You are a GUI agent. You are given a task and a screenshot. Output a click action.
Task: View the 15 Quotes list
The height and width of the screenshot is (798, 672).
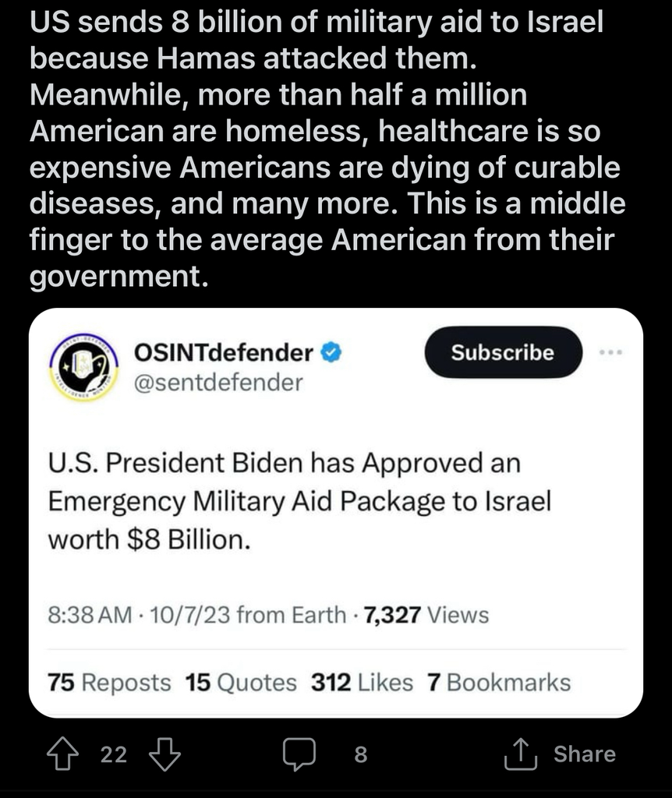click(x=240, y=683)
